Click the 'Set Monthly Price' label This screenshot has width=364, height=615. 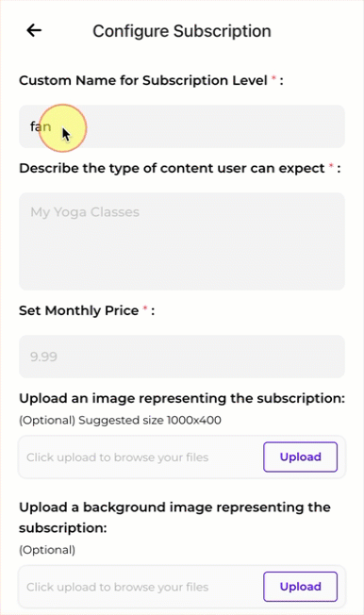point(78,310)
